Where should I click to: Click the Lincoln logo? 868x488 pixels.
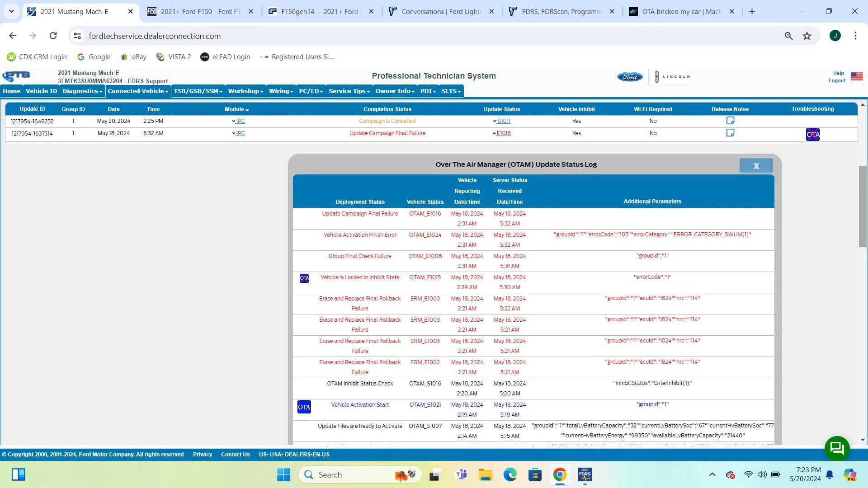(673, 76)
